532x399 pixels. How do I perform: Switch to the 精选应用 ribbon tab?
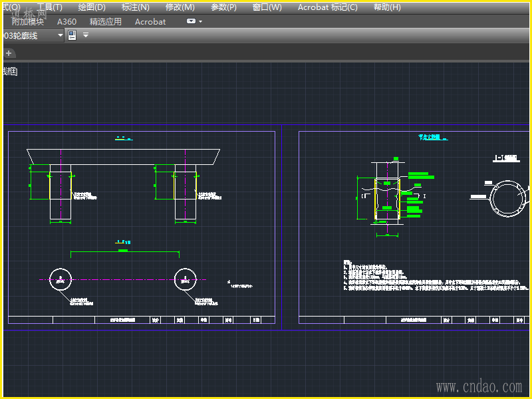[106, 21]
